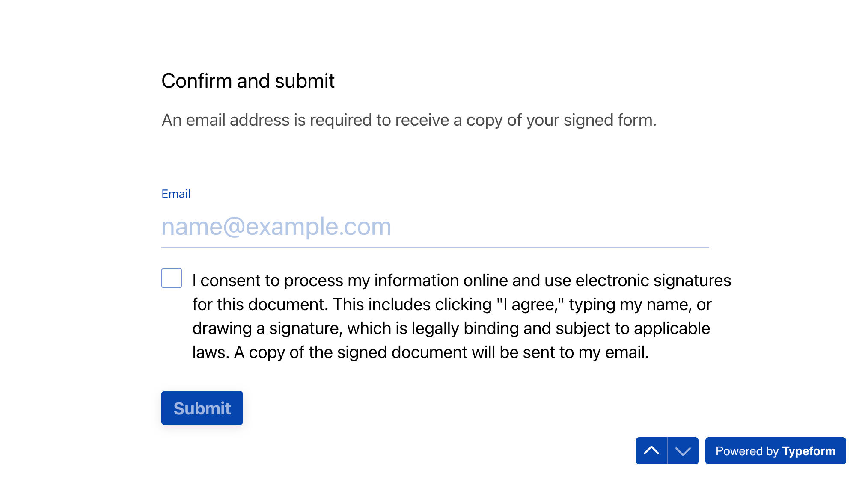Check the box beside "I consent to process"

coord(172,278)
